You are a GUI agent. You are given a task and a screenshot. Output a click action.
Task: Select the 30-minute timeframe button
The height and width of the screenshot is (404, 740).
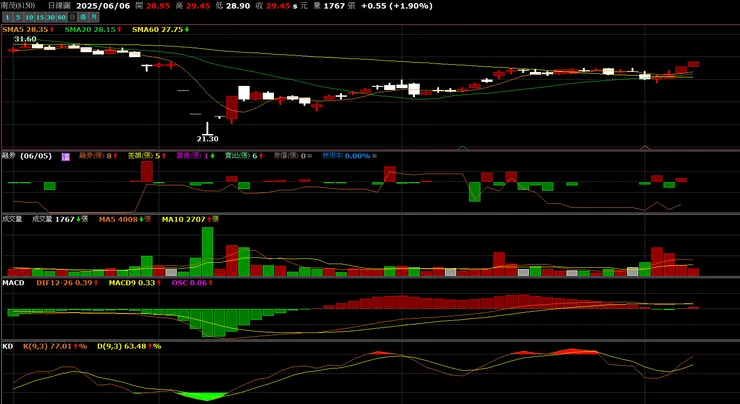(x=50, y=17)
